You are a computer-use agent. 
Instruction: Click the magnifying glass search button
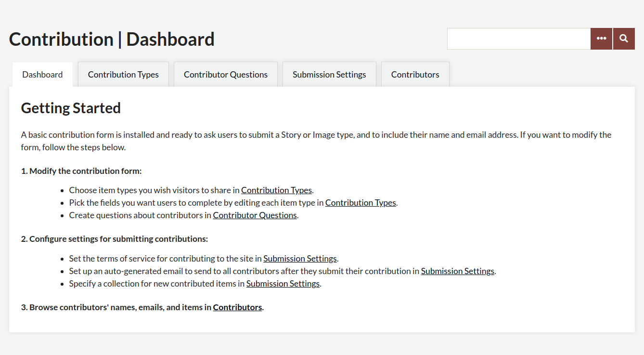(624, 39)
